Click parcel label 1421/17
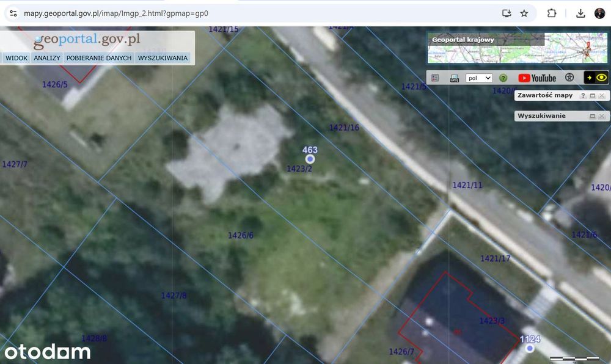This screenshot has width=611, height=364. (x=495, y=258)
